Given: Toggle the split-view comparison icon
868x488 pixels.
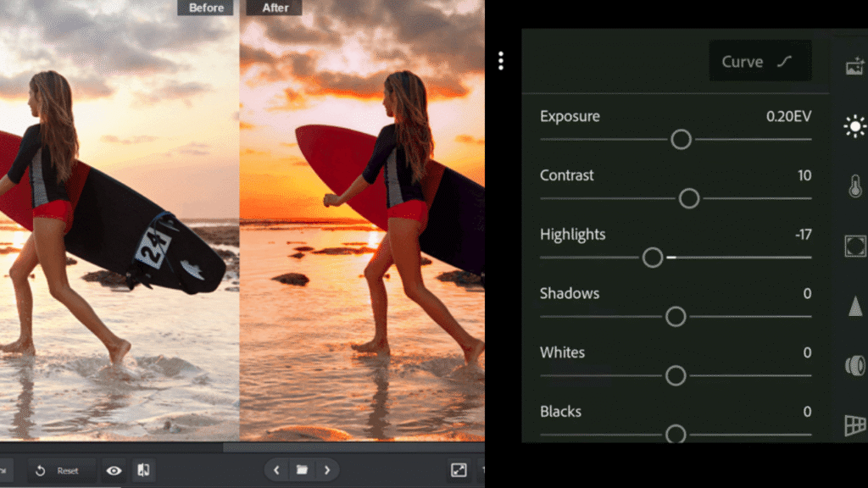Looking at the screenshot, I should pyautogui.click(x=143, y=470).
